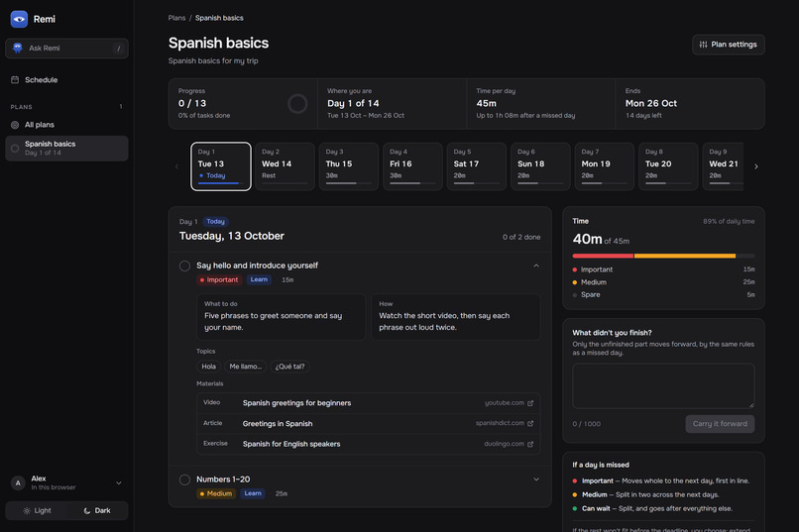Select Day 3 Thu 15 card
This screenshot has width=799, height=532.
349,166
